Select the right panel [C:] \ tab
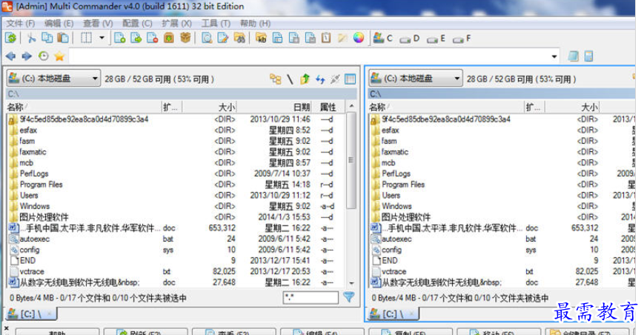The width and height of the screenshot is (644, 335). pyautogui.click(x=393, y=314)
